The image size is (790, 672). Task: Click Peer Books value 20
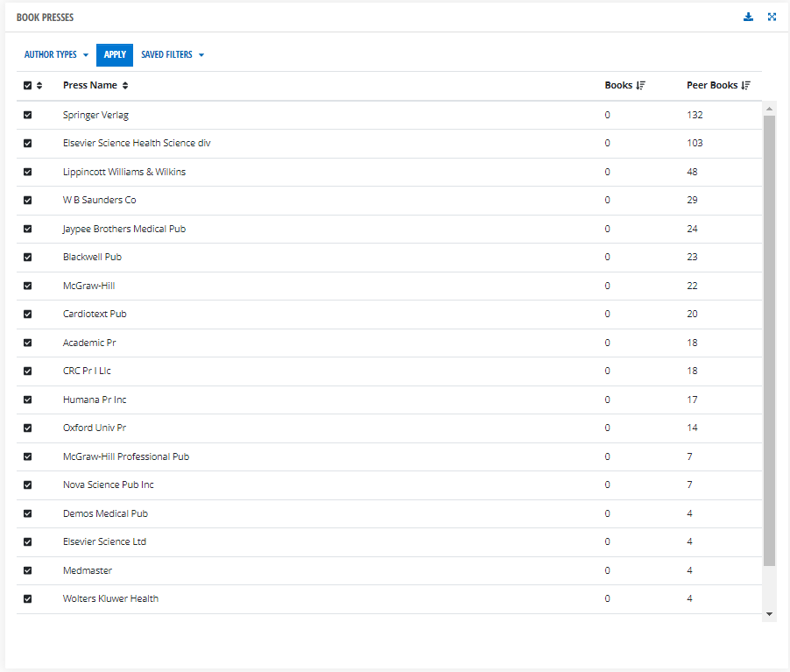(692, 314)
